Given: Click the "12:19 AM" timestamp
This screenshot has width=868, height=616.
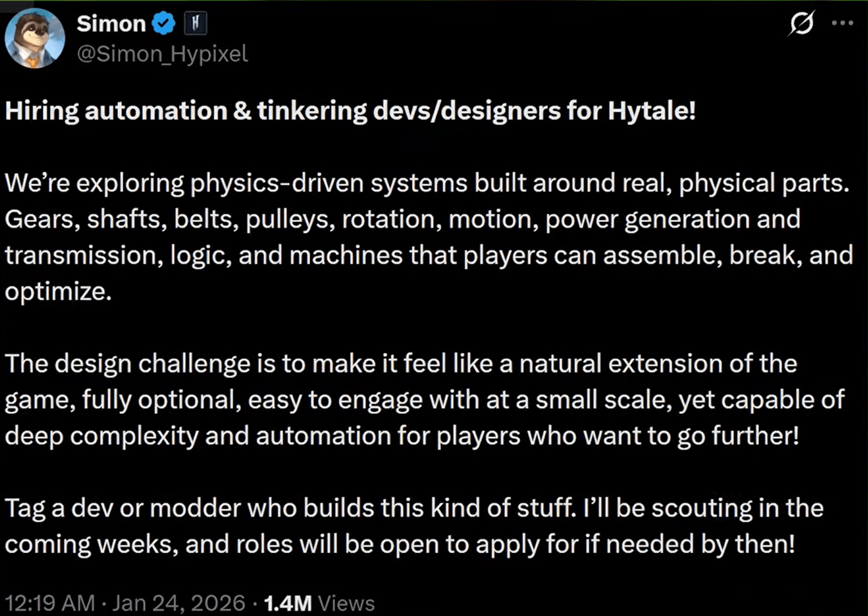Looking at the screenshot, I should tap(49, 603).
